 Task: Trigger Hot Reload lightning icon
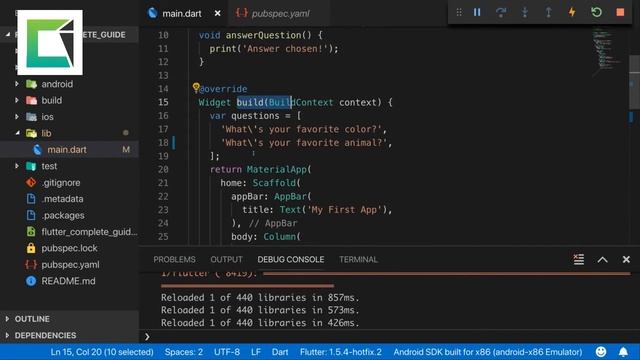click(x=572, y=12)
